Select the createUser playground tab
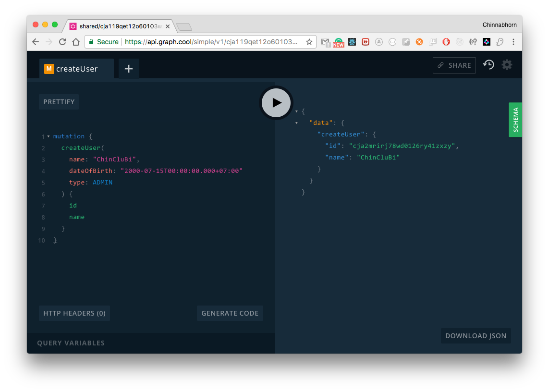The image size is (549, 392). 76,69
